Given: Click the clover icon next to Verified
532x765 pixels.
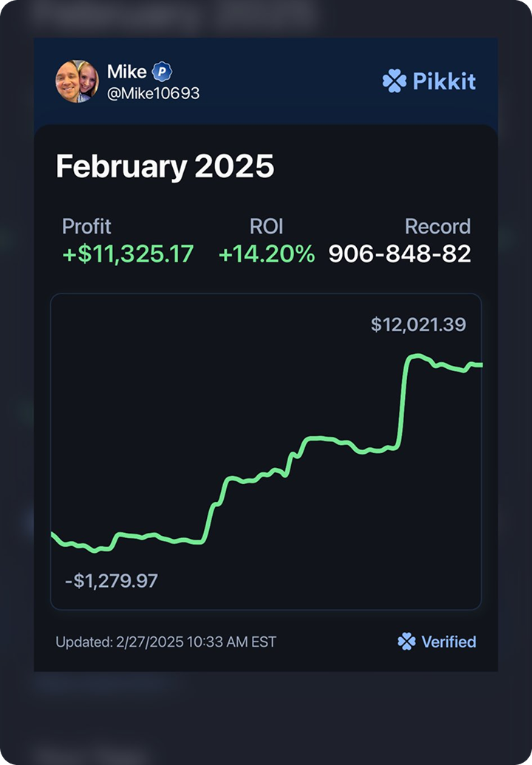Looking at the screenshot, I should click(406, 642).
